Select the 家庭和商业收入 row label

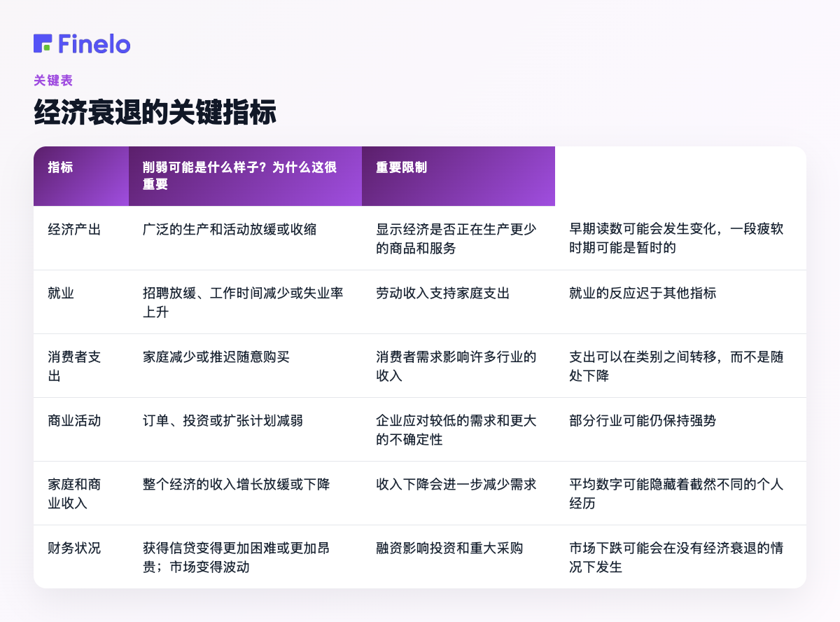[x=74, y=493]
